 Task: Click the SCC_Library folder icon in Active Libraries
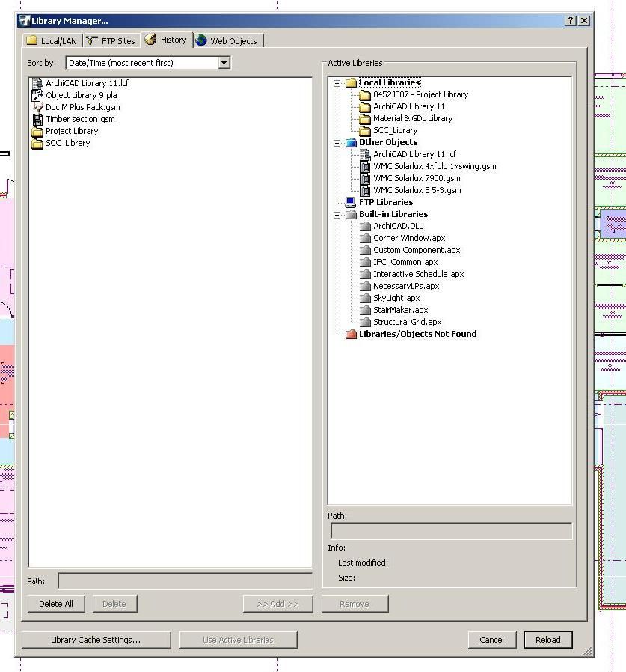click(x=365, y=130)
